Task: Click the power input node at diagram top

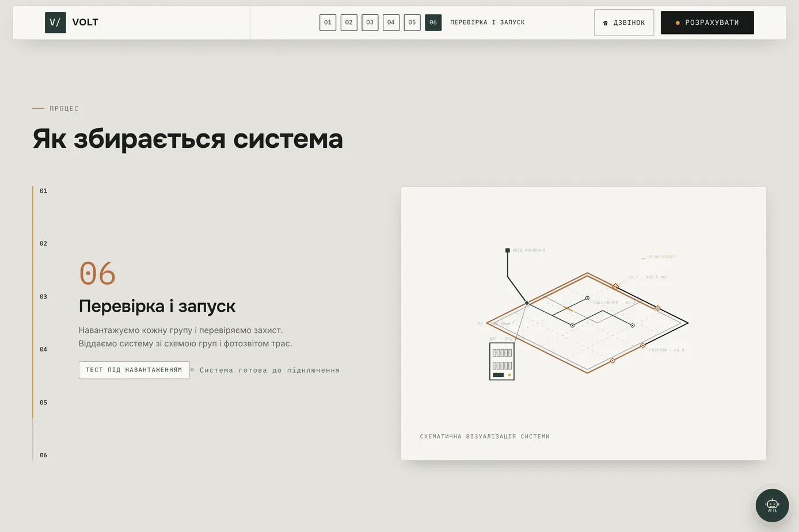Action: [x=508, y=250]
